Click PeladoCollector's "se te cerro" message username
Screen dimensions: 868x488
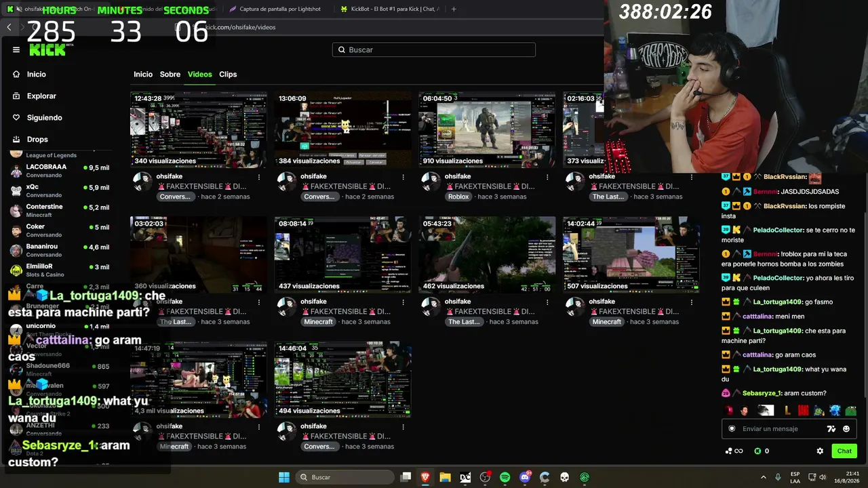(778, 230)
